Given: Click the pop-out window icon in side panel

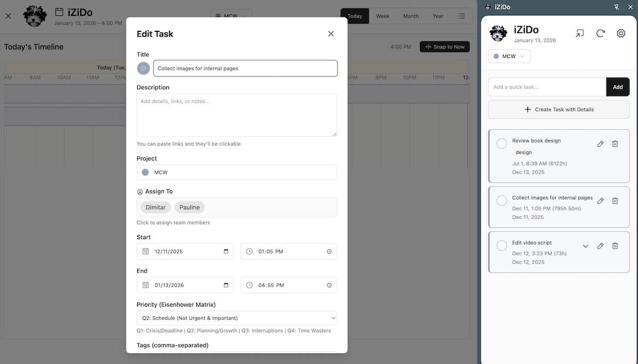Looking at the screenshot, I should 580,33.
